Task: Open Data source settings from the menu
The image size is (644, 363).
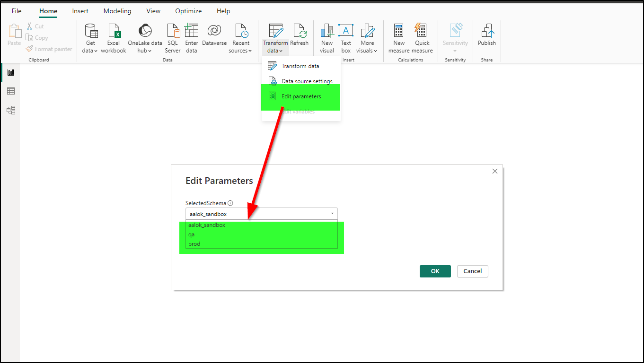Action: [301, 81]
